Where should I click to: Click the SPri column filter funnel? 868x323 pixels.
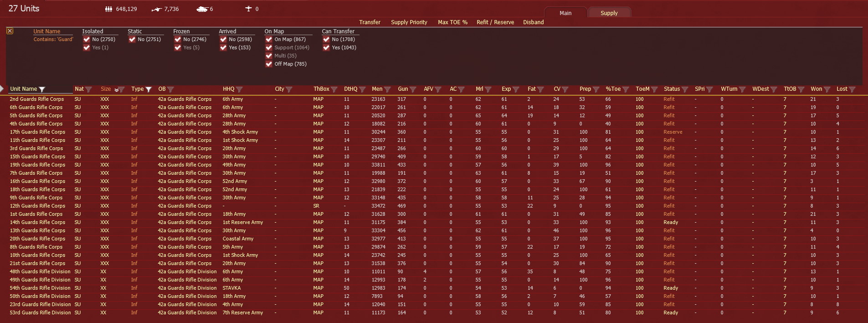pyautogui.click(x=710, y=89)
